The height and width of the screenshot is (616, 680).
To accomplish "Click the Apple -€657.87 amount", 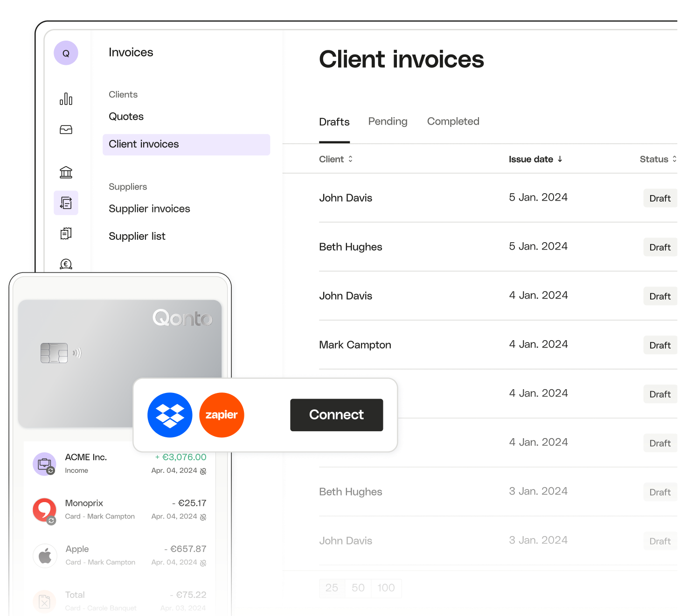I will coord(185,549).
